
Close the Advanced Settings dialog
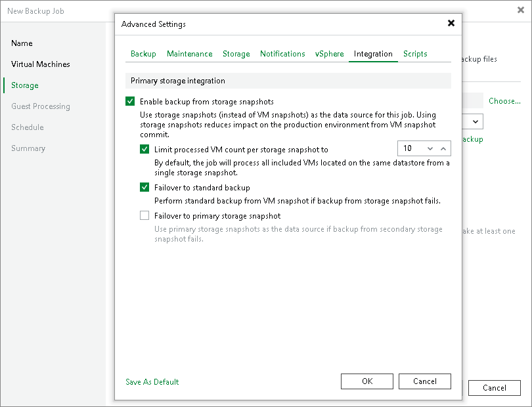click(451, 23)
